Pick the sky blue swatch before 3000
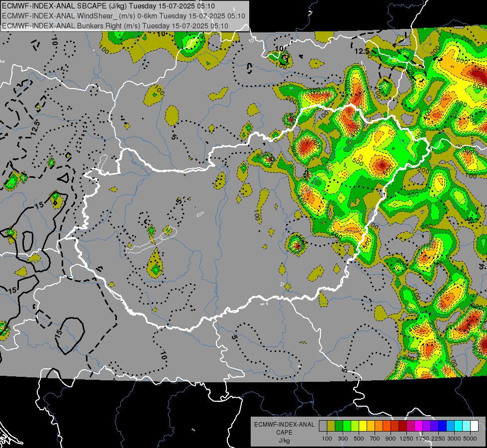 pyautogui.click(x=450, y=426)
